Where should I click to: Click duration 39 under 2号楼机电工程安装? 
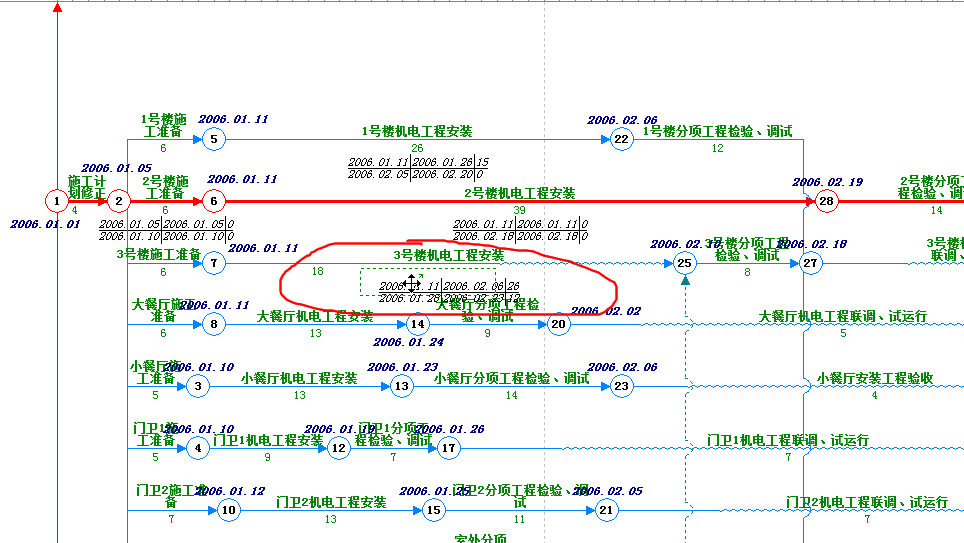520,210
